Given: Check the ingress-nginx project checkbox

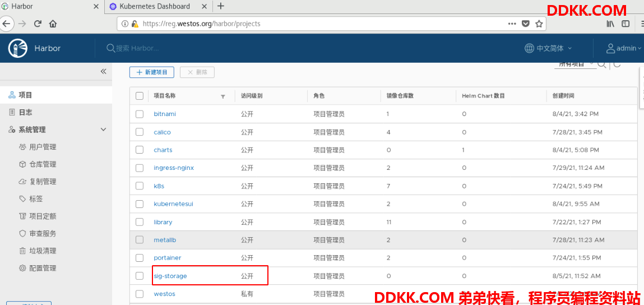Looking at the screenshot, I should (x=140, y=168).
